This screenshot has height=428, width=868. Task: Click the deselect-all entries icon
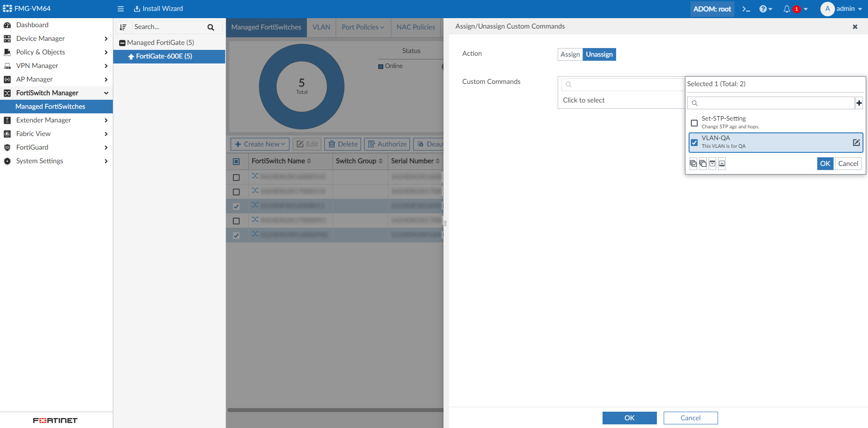(703, 164)
